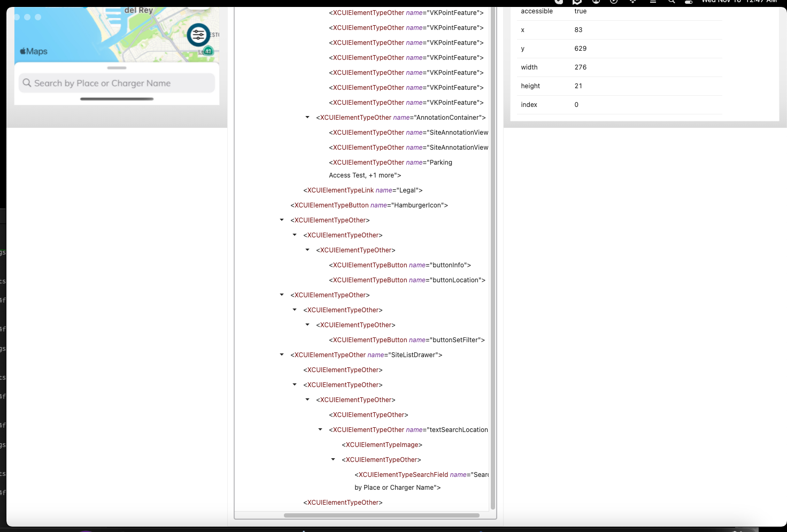Collapse the textSearchLocation tree node
The image size is (787, 532).
point(320,429)
